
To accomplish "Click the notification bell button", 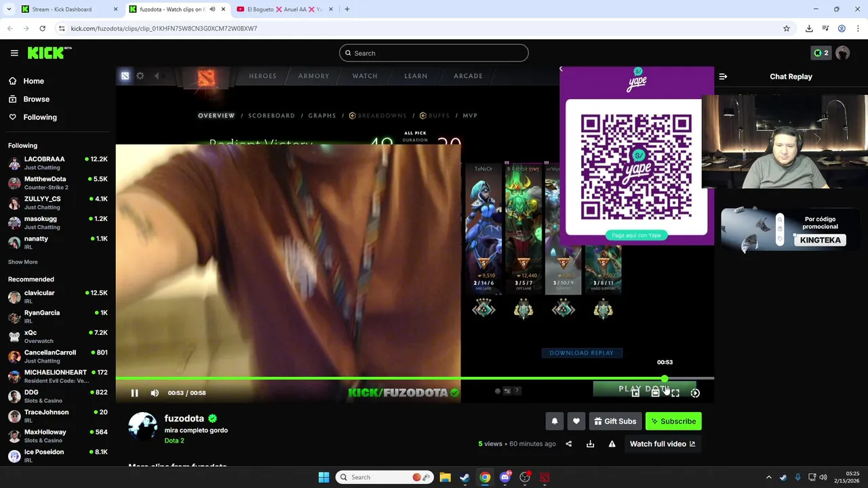I will click(555, 422).
